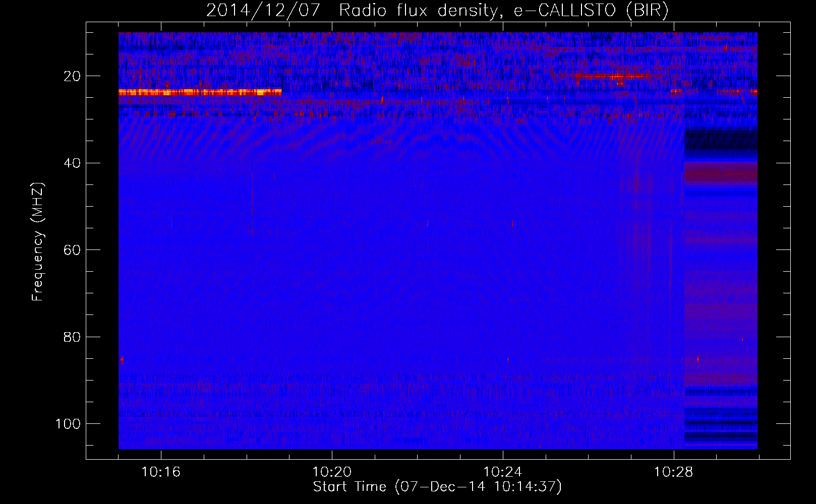Image resolution: width=816 pixels, height=504 pixels.
Task: Click the bright yellow emission band near 24 MHz
Action: point(200,92)
